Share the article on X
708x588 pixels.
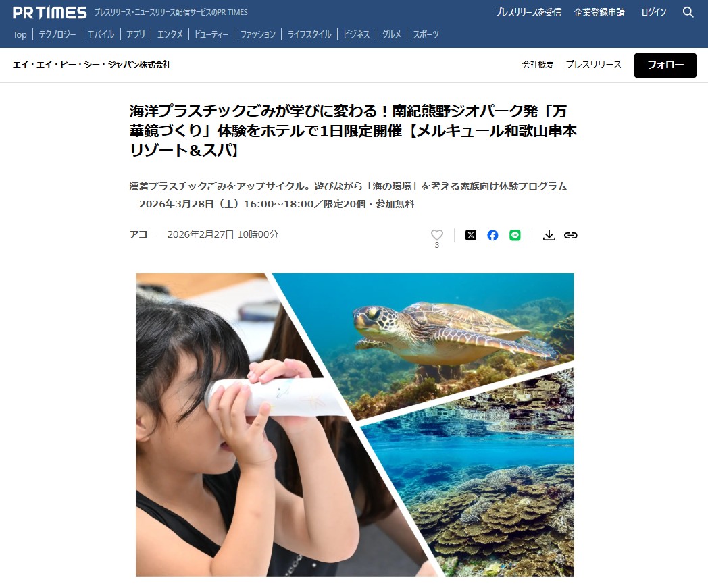click(x=470, y=235)
